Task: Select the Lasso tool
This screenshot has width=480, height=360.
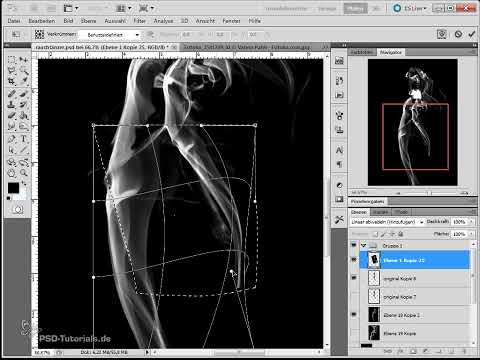Action: coord(12,70)
